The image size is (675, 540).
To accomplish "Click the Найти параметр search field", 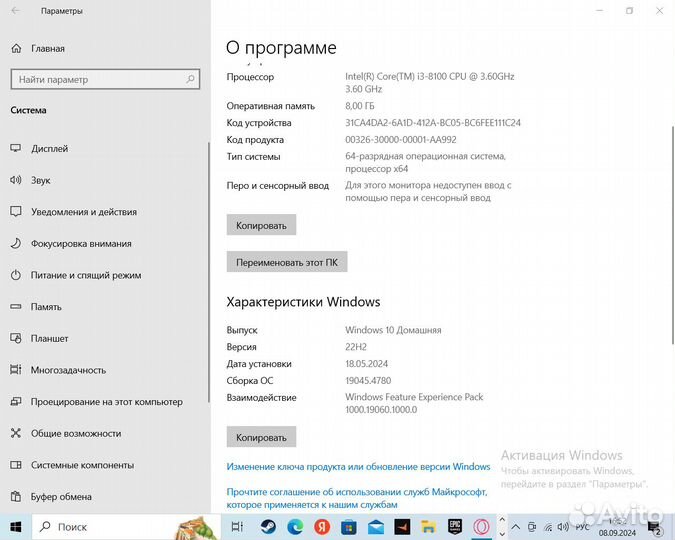I will 105,79.
